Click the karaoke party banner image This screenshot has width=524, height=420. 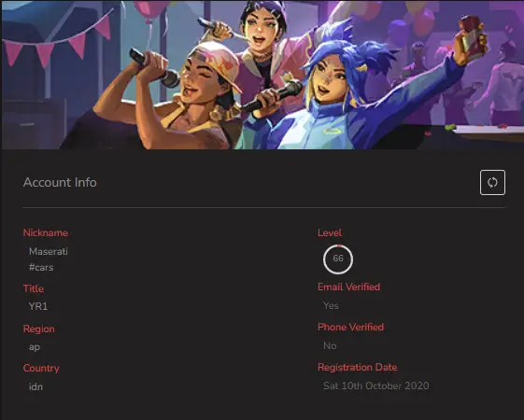point(262,75)
